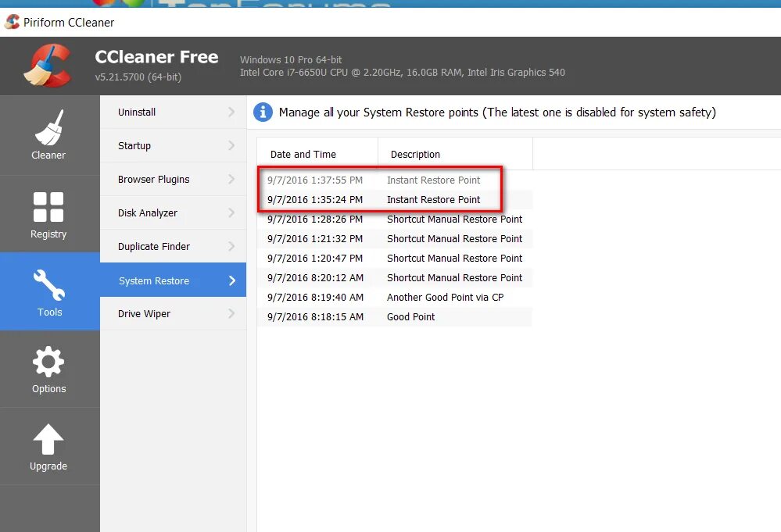Click the chevron next to Duplicate Finder
The height and width of the screenshot is (532, 781).
(x=231, y=246)
